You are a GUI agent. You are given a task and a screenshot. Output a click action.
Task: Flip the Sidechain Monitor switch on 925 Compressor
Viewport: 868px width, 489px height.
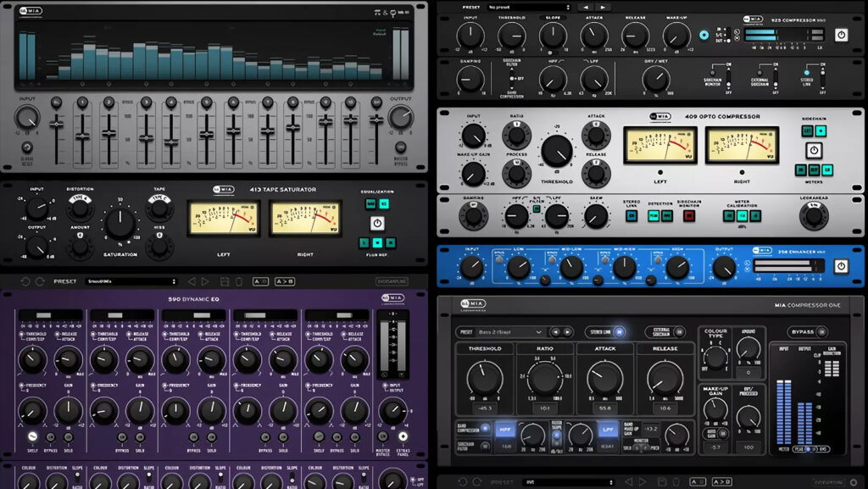728,78
